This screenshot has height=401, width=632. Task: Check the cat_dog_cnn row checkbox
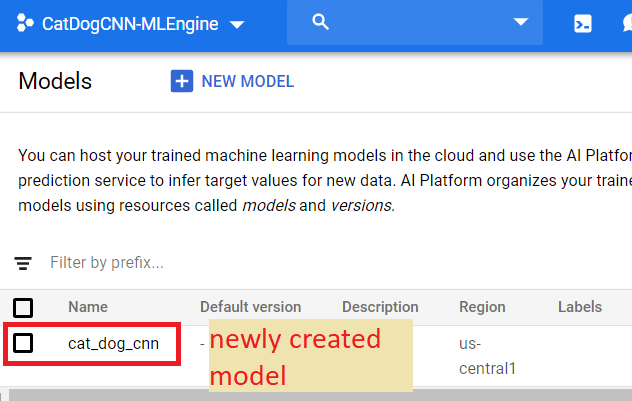click(x=23, y=343)
